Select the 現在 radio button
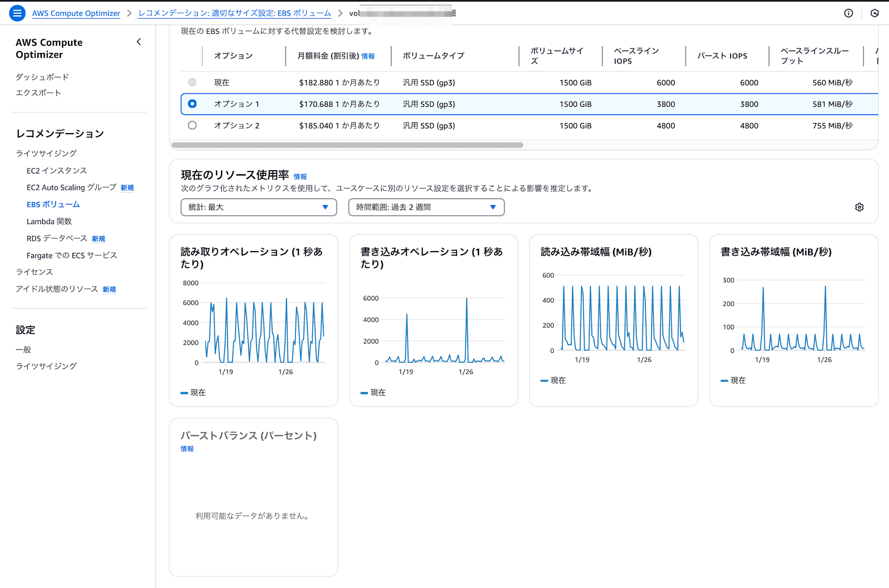This screenshot has height=588, width=889. pos(192,82)
